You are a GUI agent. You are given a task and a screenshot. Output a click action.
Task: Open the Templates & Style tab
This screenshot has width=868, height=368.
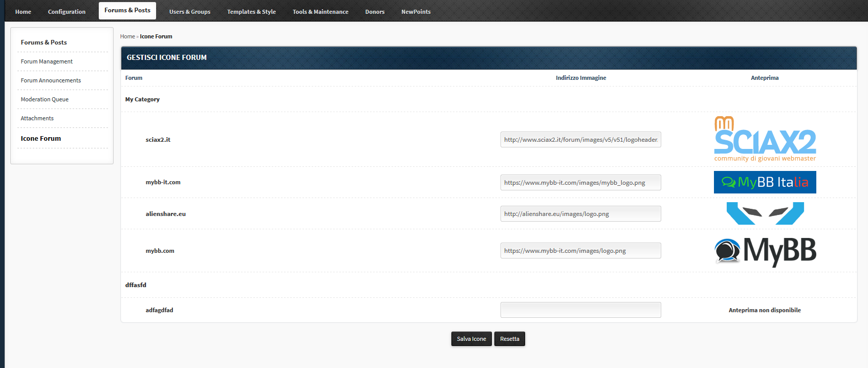pos(251,12)
